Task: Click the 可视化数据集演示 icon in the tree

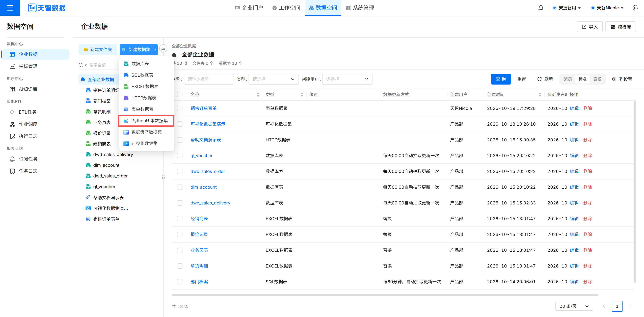Action: (88, 208)
